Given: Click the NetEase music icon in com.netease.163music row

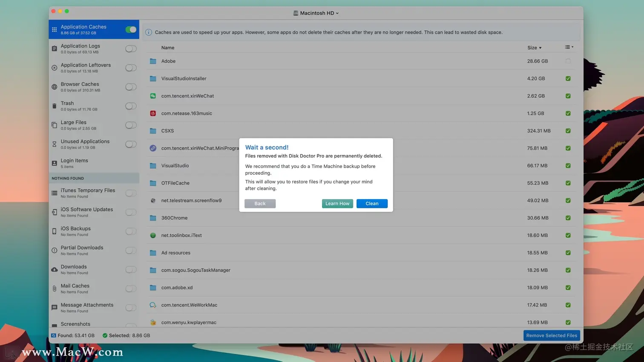Looking at the screenshot, I should click(153, 114).
